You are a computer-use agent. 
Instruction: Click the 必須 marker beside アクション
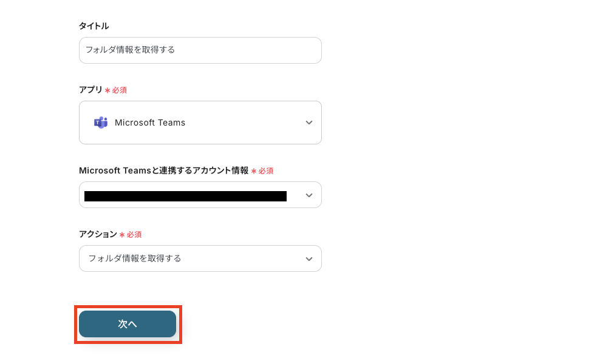tap(134, 235)
